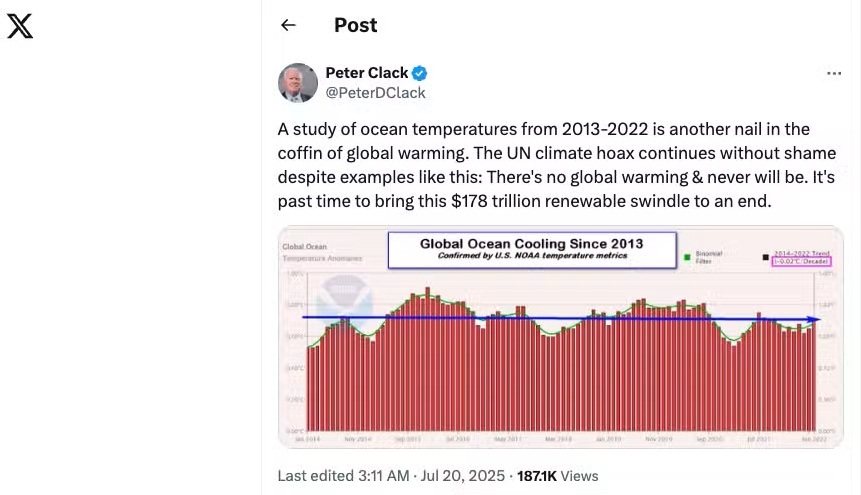Open the @PeterDClack handle link
Screen dimensions: 861x495
click(375, 93)
